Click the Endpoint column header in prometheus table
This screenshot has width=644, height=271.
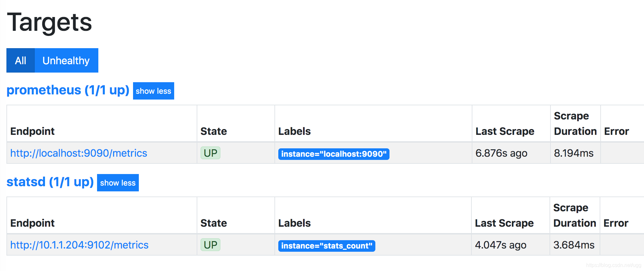[32, 131]
